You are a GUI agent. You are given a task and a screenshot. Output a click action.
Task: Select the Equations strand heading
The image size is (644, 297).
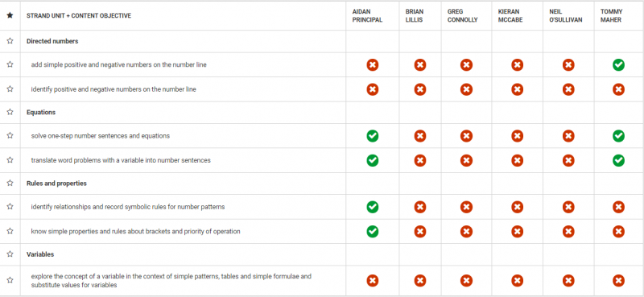(x=41, y=112)
